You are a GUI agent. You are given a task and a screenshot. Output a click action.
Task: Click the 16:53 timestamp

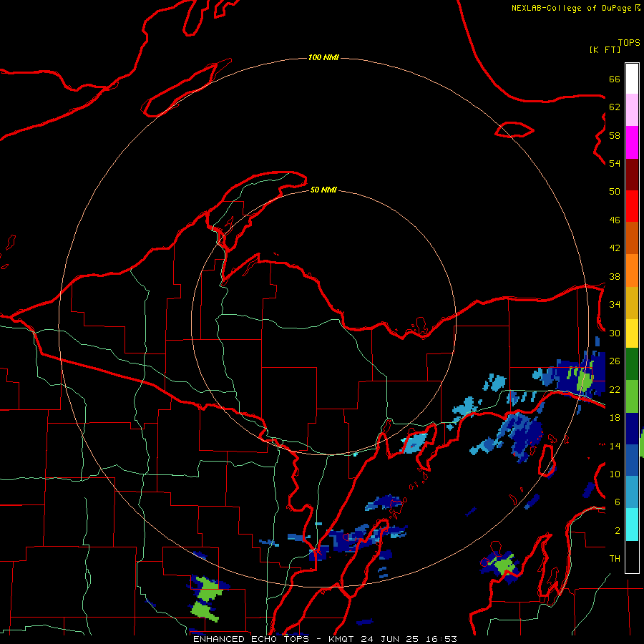click(x=441, y=639)
